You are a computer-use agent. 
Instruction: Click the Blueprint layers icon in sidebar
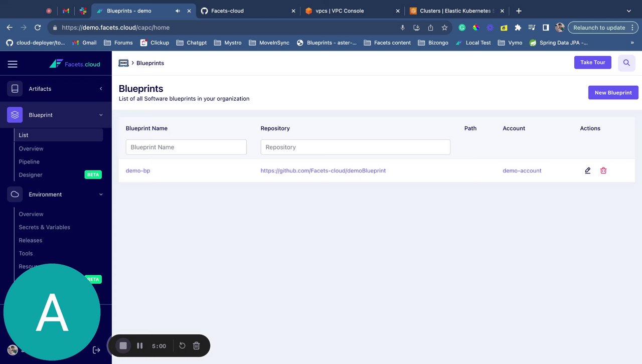15,115
